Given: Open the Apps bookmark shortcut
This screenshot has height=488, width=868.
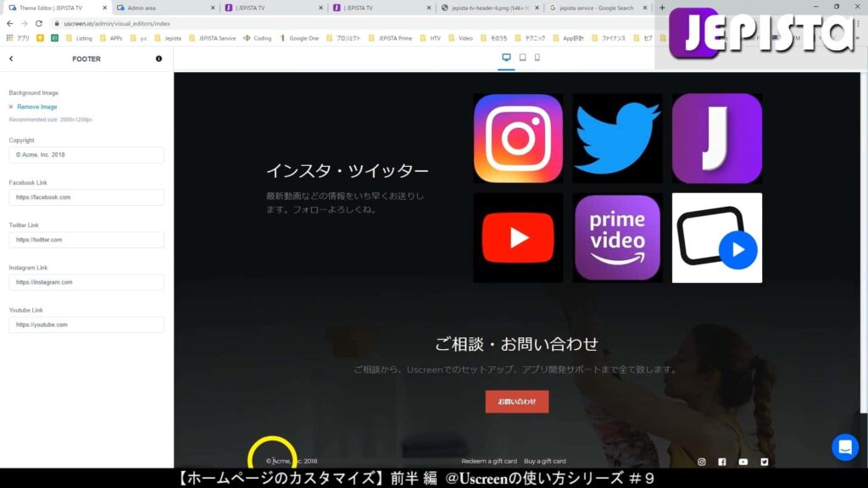Looking at the screenshot, I should [x=18, y=38].
